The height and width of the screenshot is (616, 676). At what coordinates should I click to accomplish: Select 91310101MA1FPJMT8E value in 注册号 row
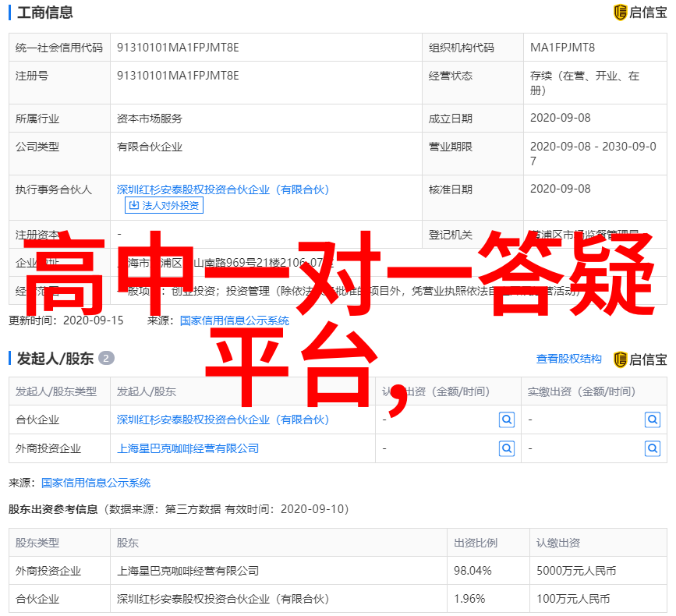click(178, 76)
